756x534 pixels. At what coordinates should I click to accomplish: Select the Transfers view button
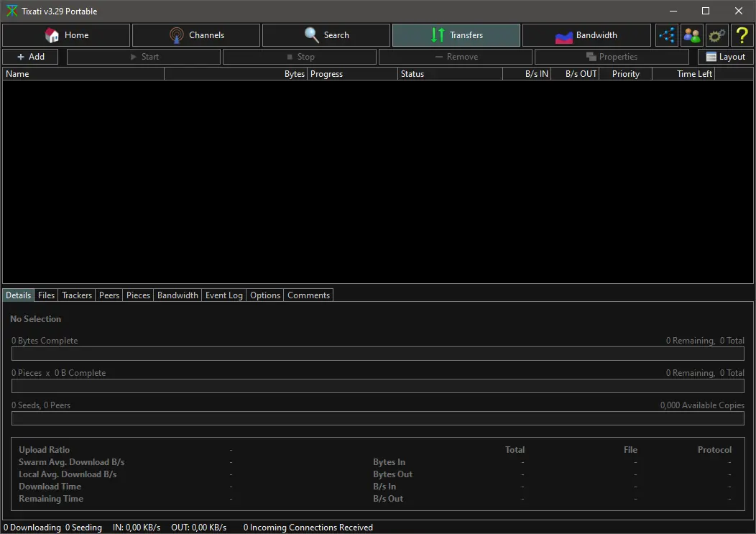click(x=456, y=35)
